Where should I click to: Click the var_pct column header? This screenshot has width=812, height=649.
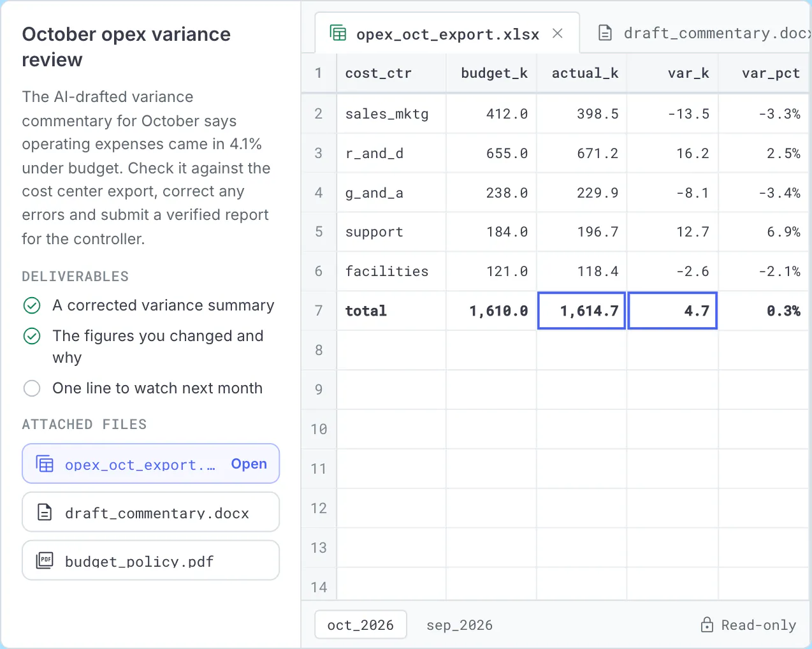(x=764, y=73)
